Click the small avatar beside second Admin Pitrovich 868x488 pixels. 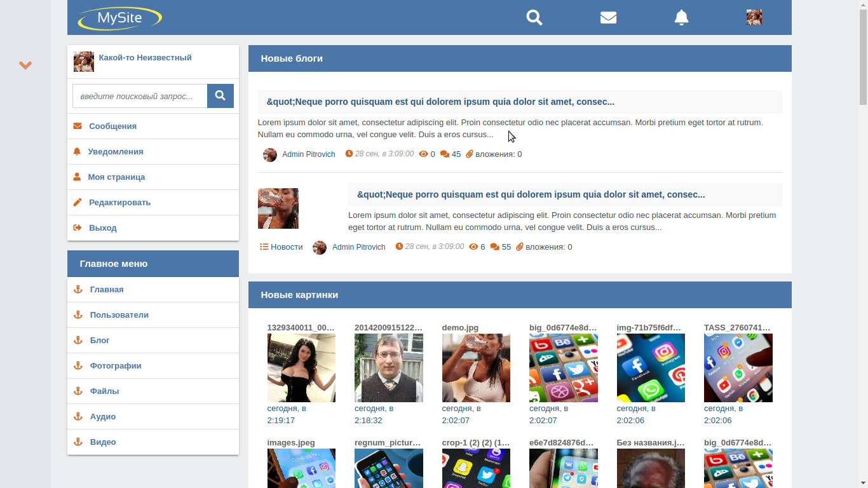click(320, 248)
